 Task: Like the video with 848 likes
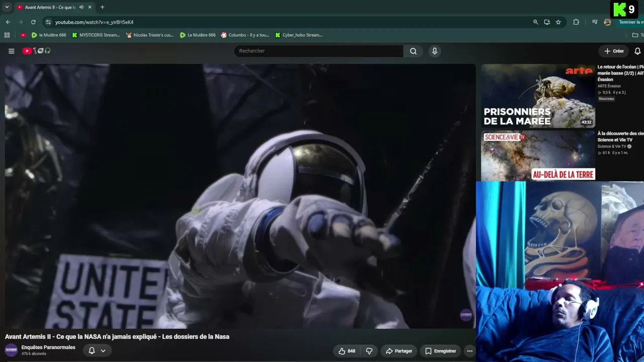point(347,351)
